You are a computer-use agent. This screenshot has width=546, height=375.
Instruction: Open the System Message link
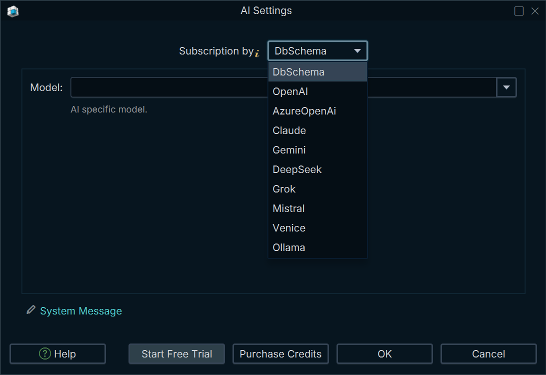[x=81, y=311]
